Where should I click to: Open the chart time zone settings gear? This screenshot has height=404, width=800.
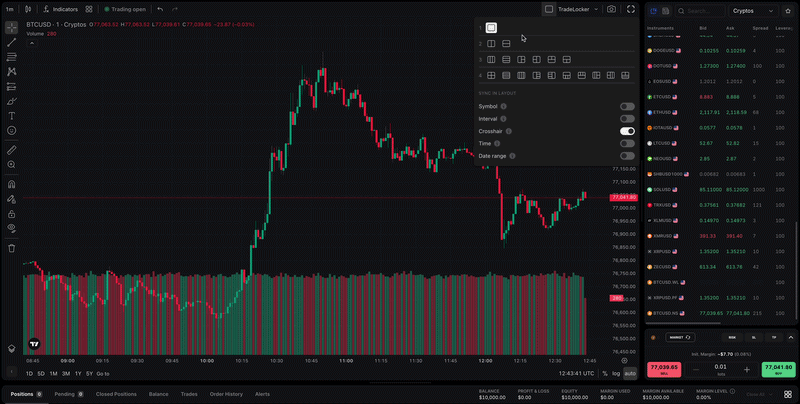(x=624, y=361)
